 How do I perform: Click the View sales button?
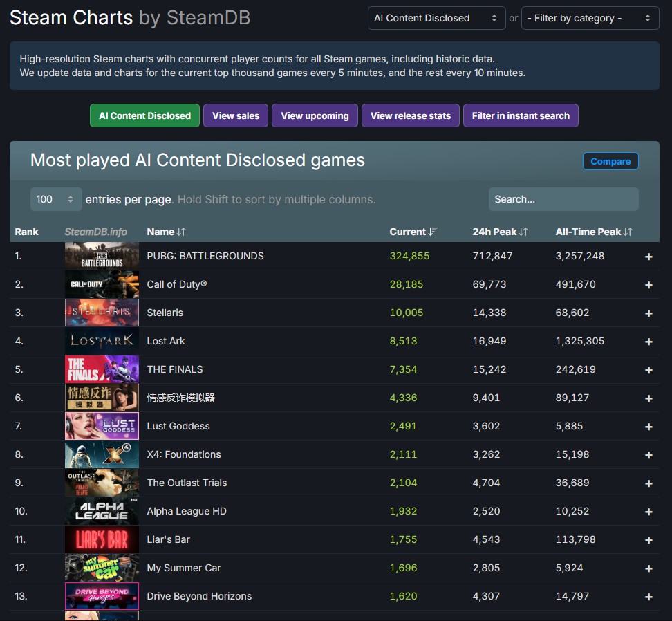236,115
